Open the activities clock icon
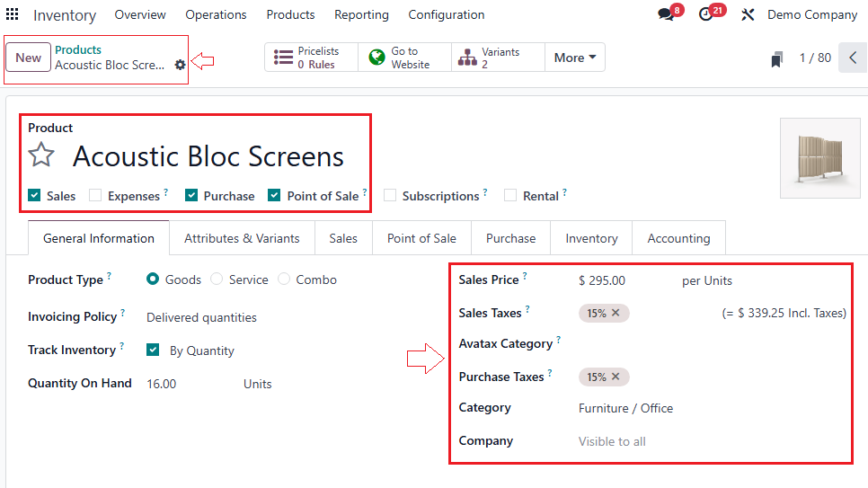 [706, 15]
